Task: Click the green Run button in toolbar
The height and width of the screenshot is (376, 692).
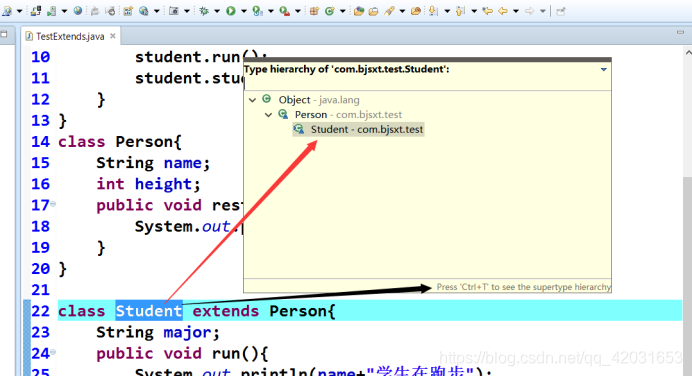Action: tap(231, 11)
